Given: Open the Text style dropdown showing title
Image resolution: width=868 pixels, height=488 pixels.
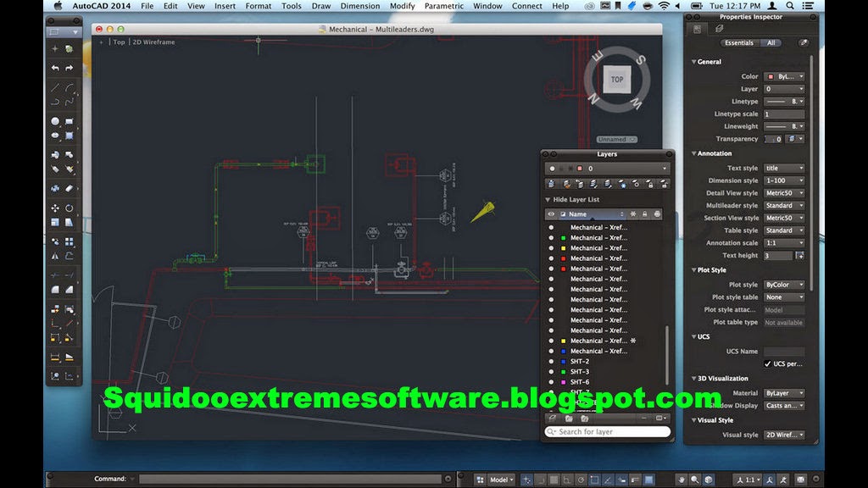Looking at the screenshot, I should pyautogui.click(x=784, y=169).
